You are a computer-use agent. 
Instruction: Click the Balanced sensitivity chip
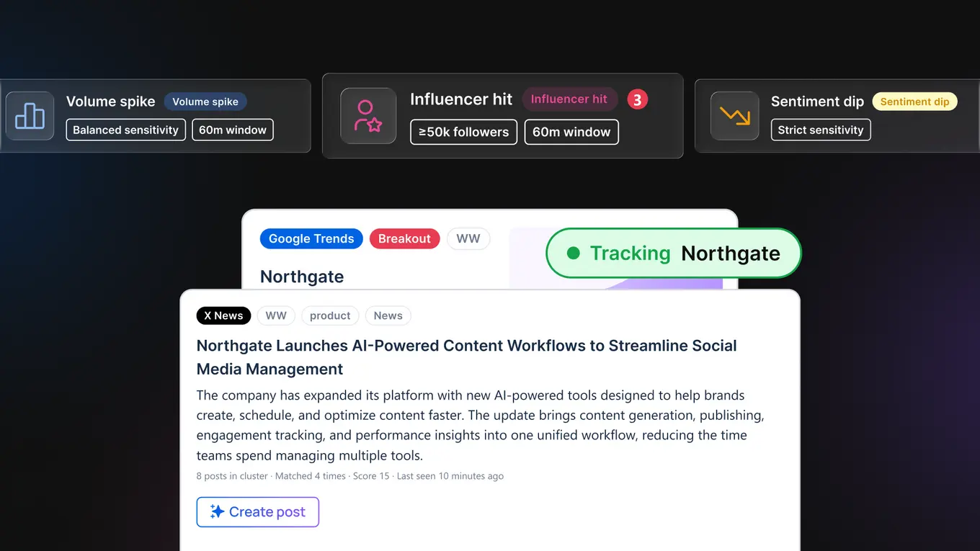pyautogui.click(x=126, y=130)
